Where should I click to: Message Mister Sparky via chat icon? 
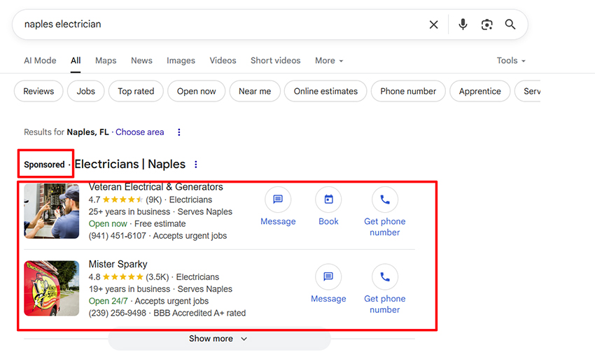tap(328, 277)
